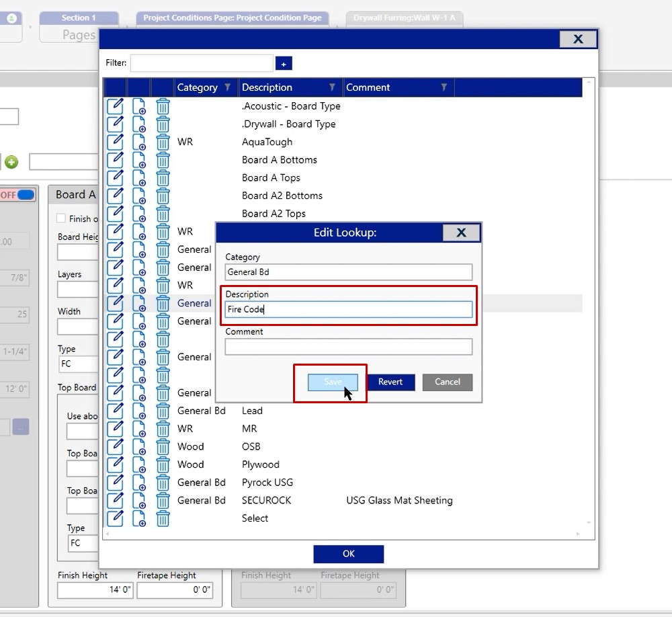Open the Category column filter funnel
This screenshot has height=617, width=672.
point(228,87)
